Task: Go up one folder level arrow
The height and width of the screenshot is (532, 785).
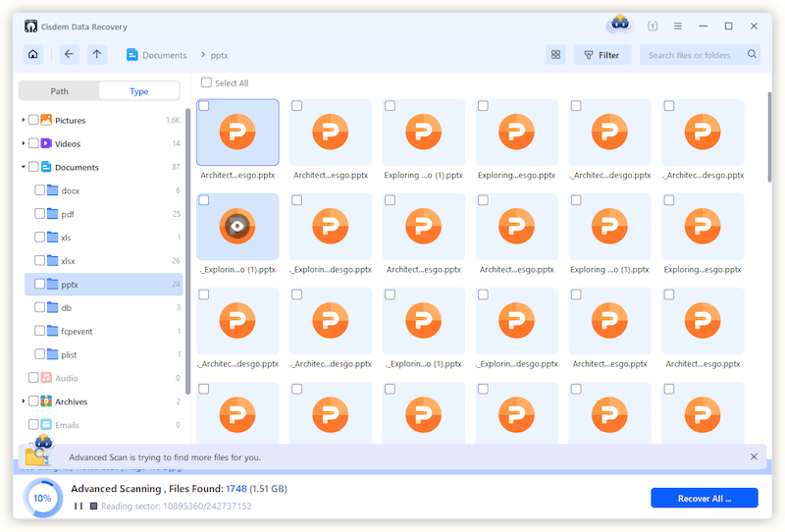Action: coord(97,54)
